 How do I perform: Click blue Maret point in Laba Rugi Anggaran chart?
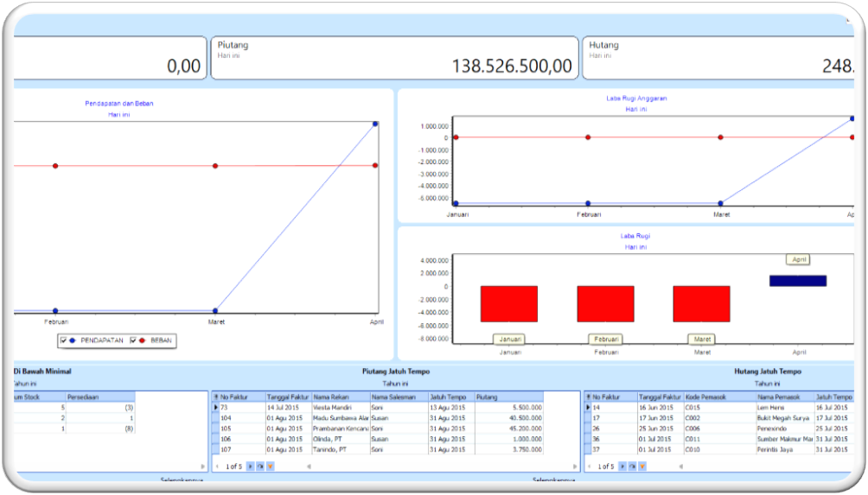720,204
